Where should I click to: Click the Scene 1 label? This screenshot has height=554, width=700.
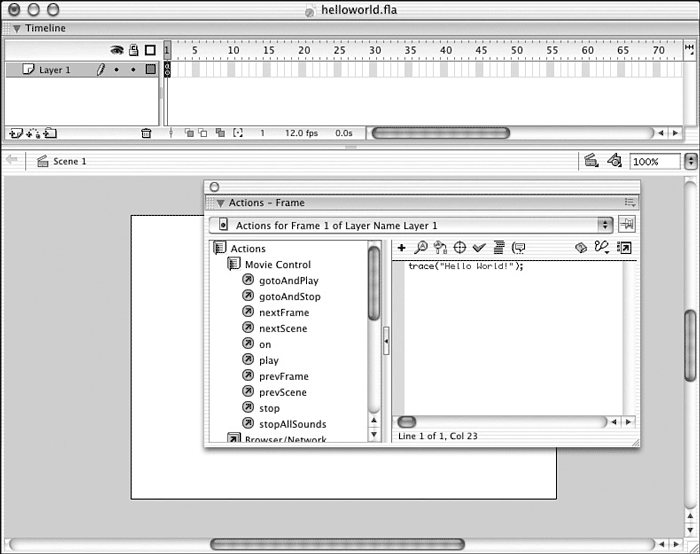pos(70,161)
